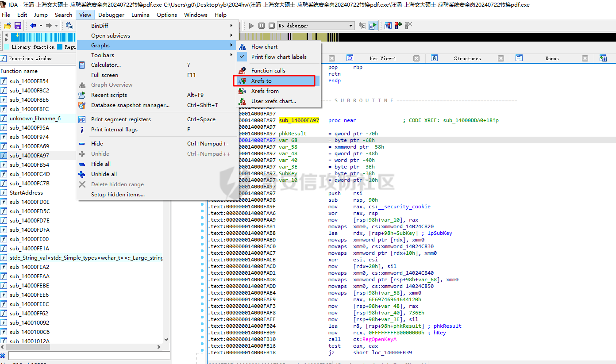Viewport: 616px width, 364px height.
Task: Click the Pause process toolbar icon
Action: point(262,26)
